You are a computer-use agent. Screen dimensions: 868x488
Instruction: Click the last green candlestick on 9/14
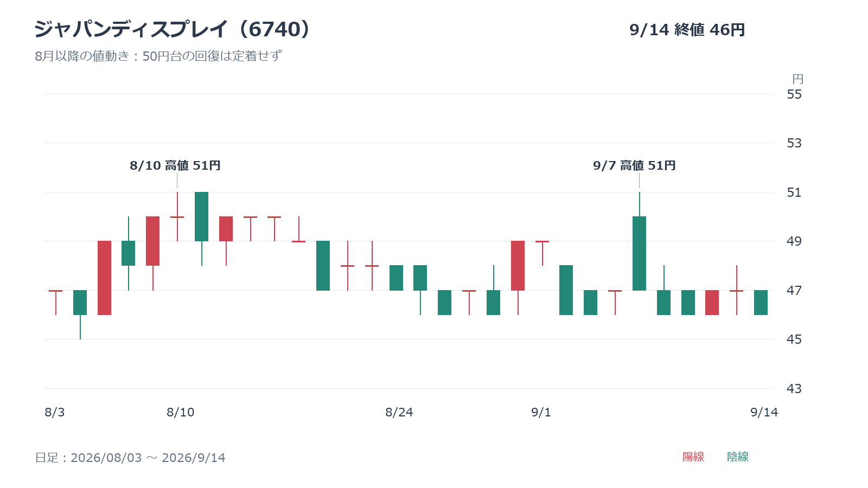click(761, 303)
